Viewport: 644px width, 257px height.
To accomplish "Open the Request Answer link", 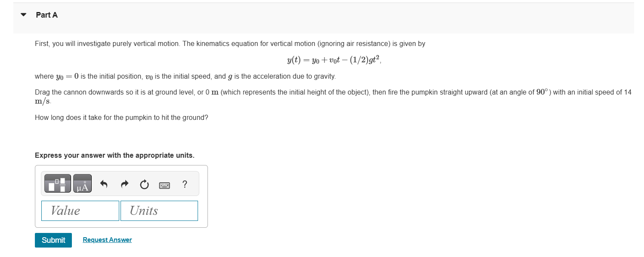I will tap(107, 240).
